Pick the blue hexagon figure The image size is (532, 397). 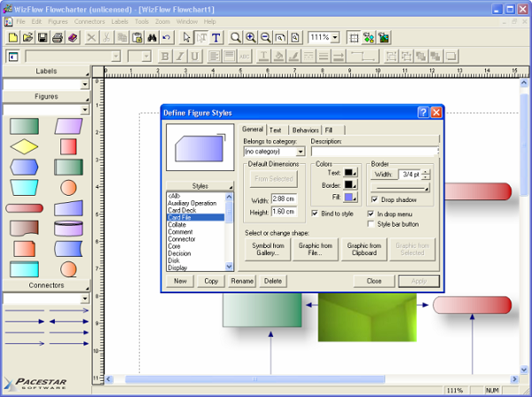[x=24, y=167]
